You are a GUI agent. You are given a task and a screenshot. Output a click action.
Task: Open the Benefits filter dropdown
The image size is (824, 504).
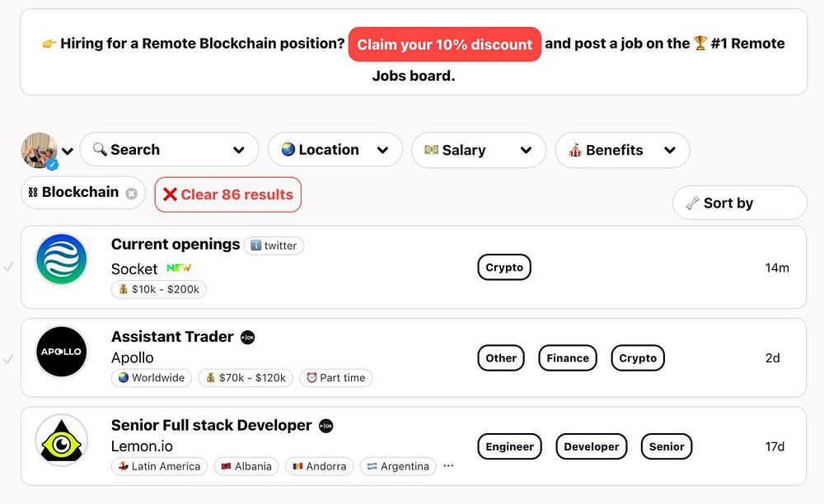622,150
